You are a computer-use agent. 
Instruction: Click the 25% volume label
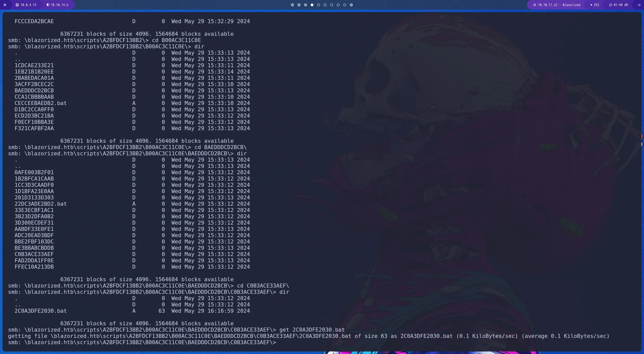click(596, 5)
